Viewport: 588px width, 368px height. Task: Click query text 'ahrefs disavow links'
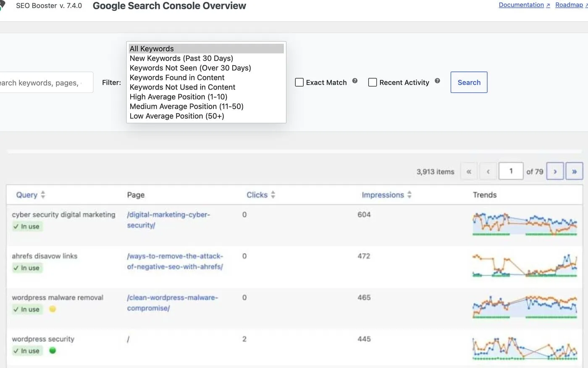[45, 256]
